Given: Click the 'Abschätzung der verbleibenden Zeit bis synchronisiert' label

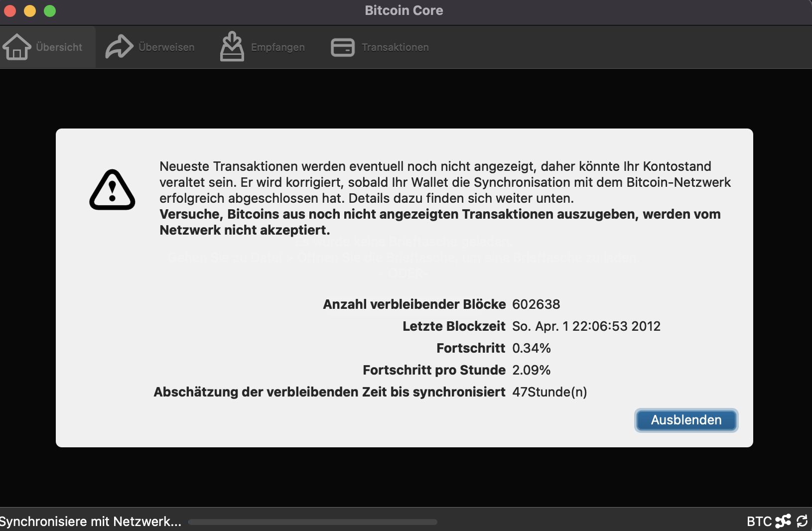Looking at the screenshot, I should 329,392.
